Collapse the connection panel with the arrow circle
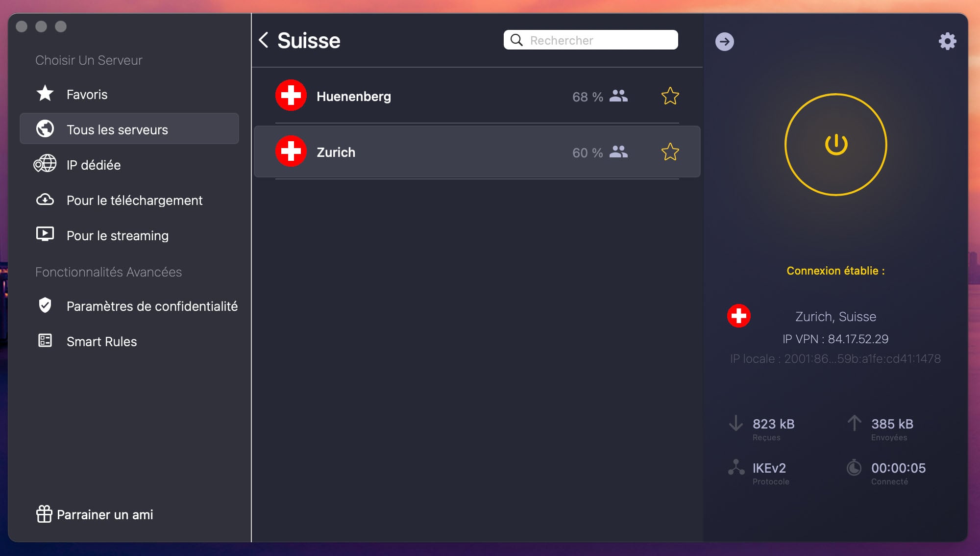Screen dimensions: 980x556 724,42
